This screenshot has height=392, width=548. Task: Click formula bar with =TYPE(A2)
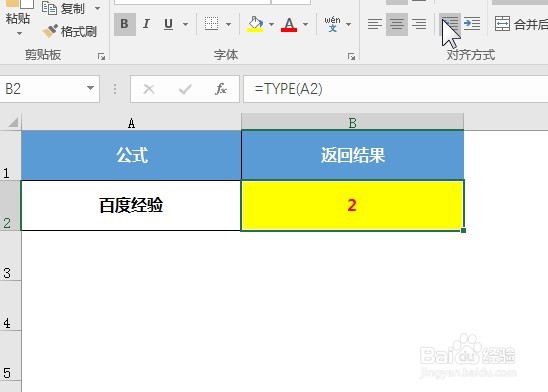point(396,89)
